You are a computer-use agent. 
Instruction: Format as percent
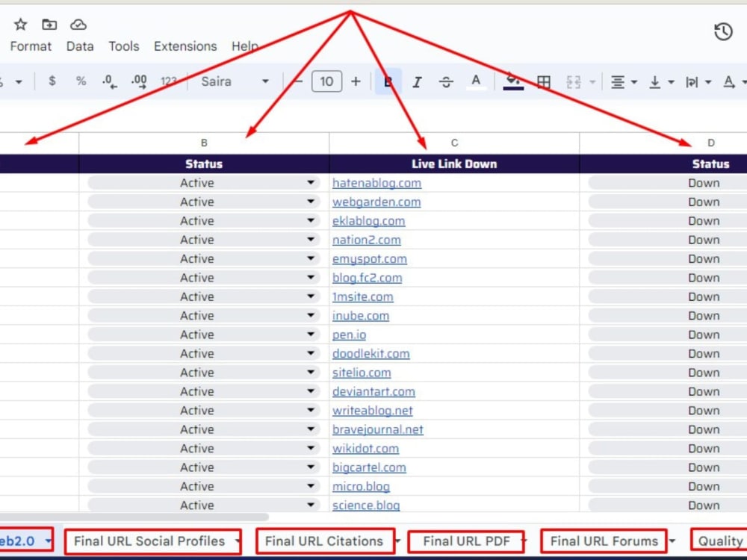[x=81, y=81]
